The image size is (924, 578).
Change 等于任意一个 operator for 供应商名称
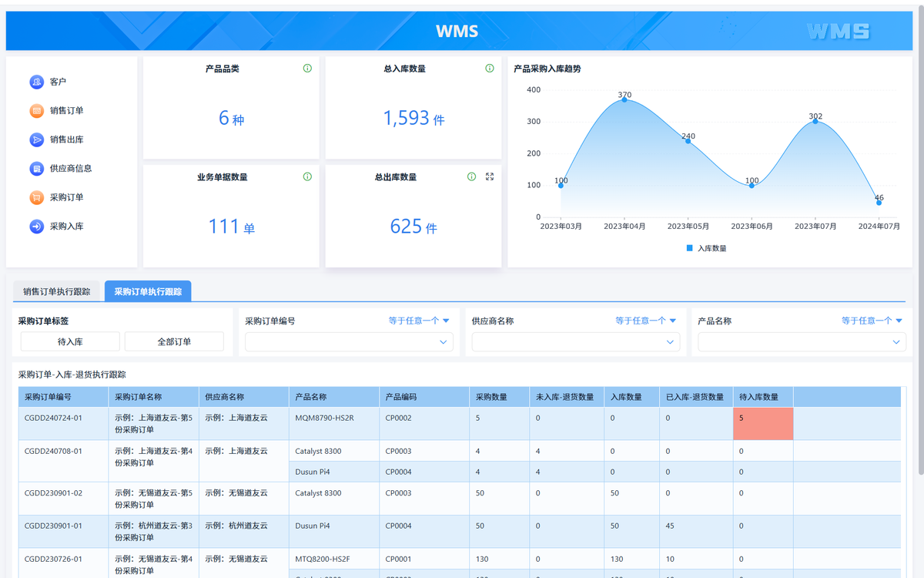click(x=645, y=321)
